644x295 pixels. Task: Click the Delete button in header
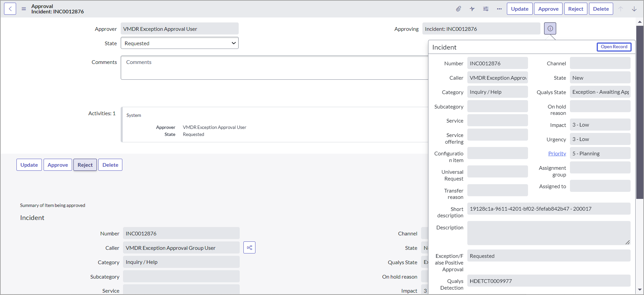[601, 9]
